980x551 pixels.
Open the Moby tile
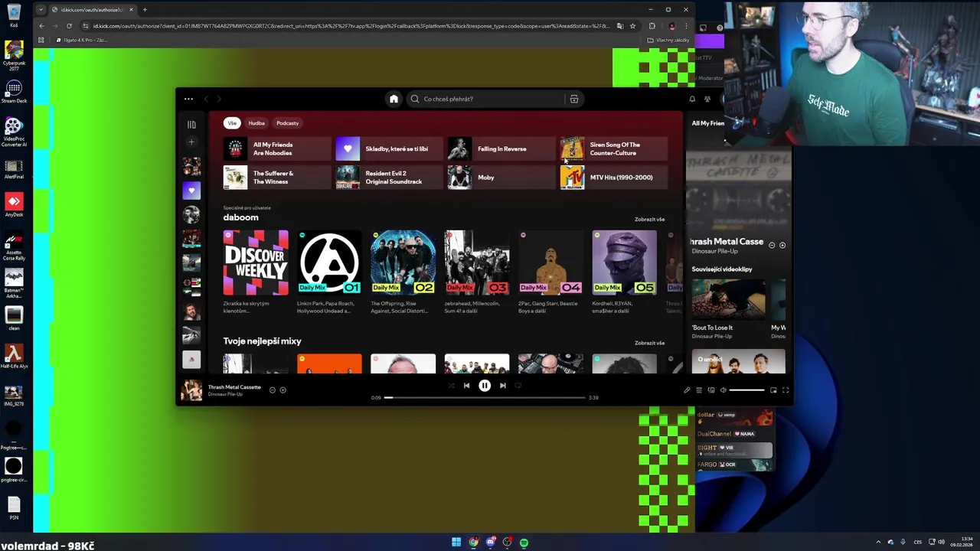click(x=501, y=178)
